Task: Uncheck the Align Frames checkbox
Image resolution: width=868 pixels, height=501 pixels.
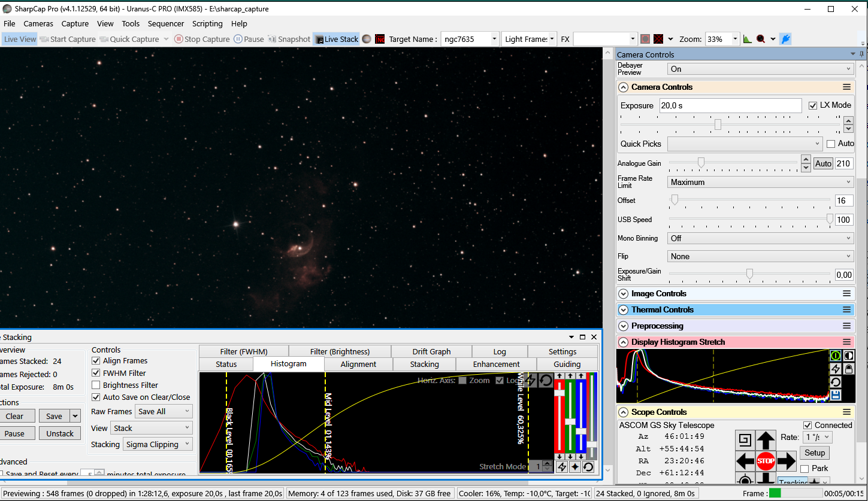Action: click(x=96, y=361)
